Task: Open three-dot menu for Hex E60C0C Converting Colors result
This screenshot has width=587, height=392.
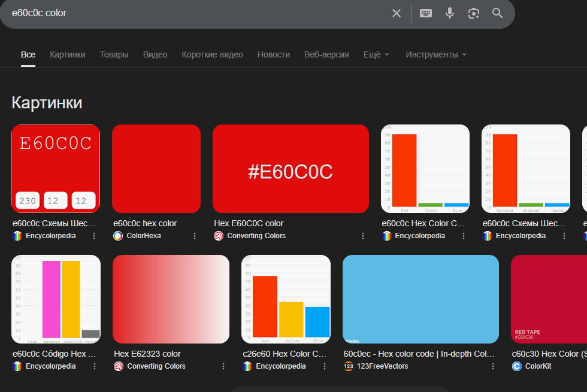Action: coord(363,236)
